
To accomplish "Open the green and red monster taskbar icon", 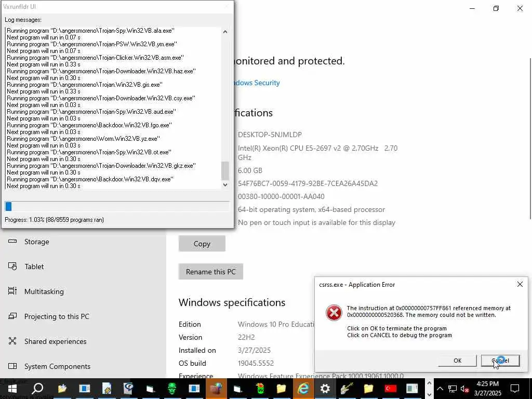I will (260, 389).
